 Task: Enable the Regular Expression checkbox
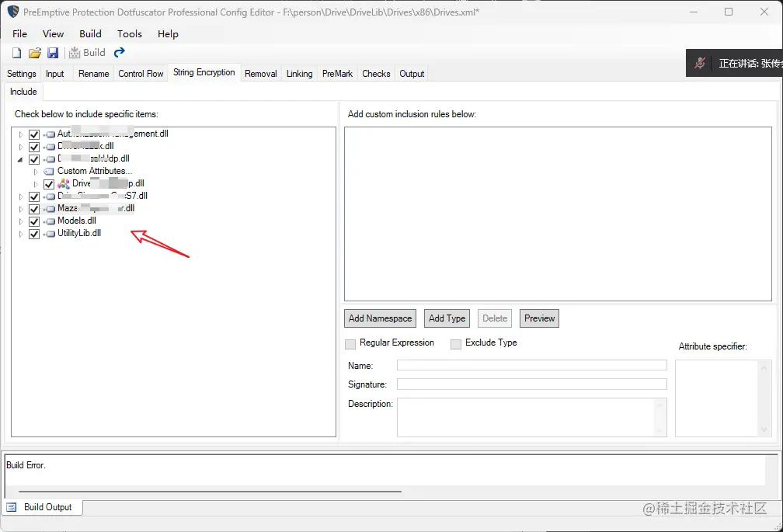point(350,344)
